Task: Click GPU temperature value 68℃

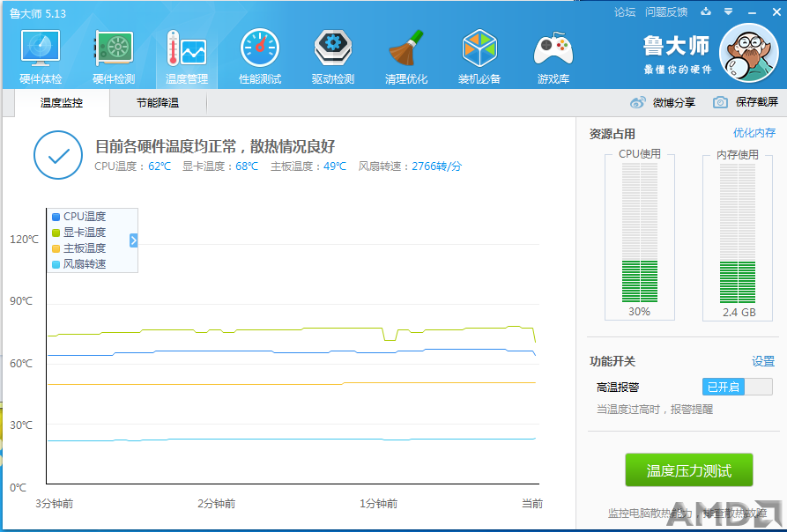Action: pyautogui.click(x=247, y=166)
